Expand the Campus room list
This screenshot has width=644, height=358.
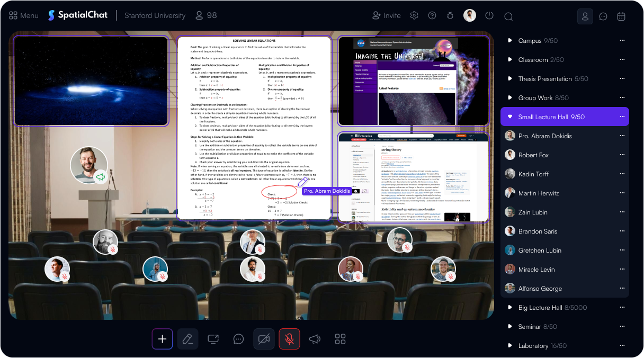pyautogui.click(x=509, y=40)
